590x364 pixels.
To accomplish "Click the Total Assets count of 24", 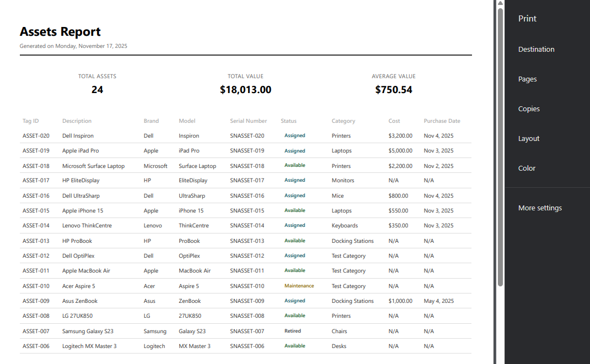I will (x=97, y=89).
